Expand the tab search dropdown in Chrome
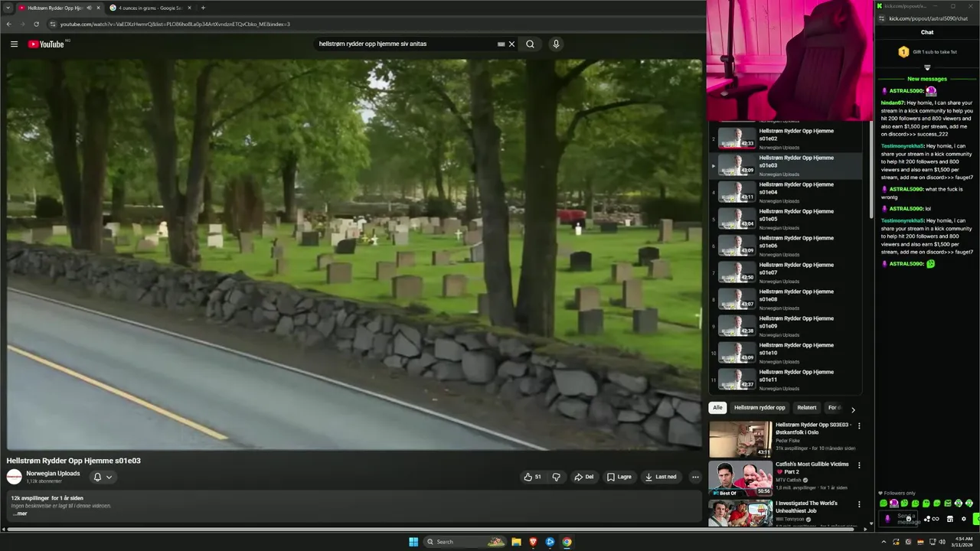The width and height of the screenshot is (980, 551). click(x=8, y=8)
